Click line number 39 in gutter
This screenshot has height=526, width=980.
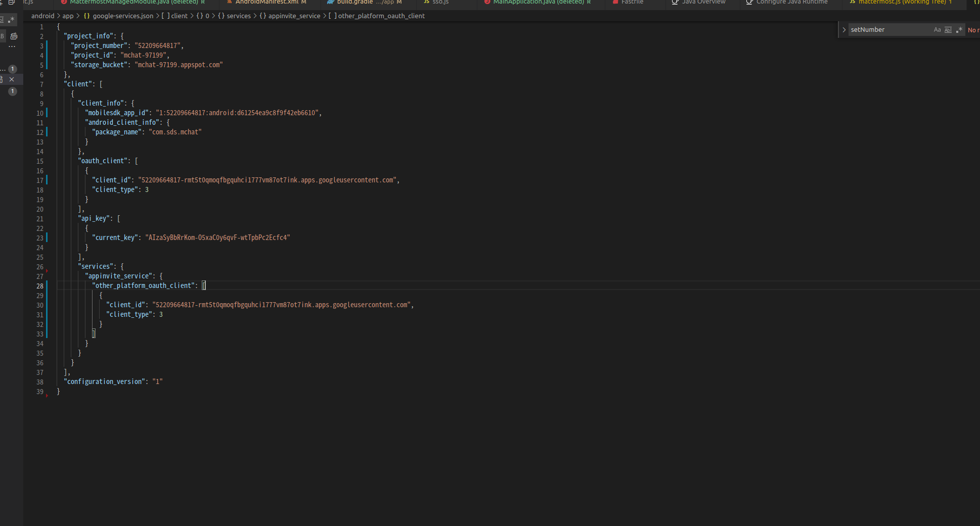tap(40, 392)
